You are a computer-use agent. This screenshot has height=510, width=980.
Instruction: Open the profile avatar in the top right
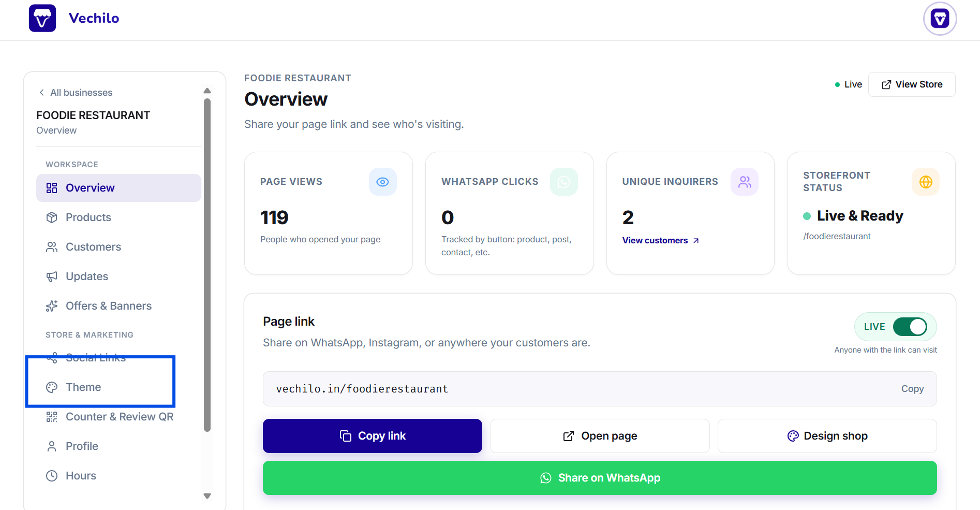pyautogui.click(x=940, y=19)
